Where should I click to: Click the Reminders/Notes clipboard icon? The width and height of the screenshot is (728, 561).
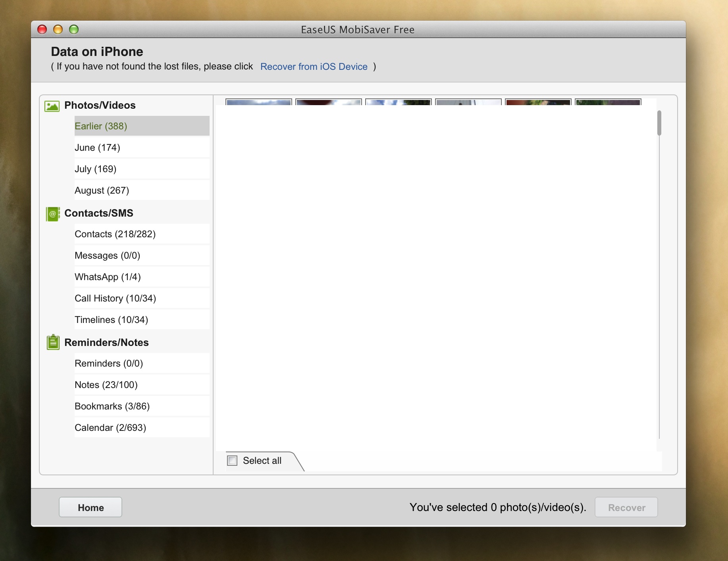point(53,342)
